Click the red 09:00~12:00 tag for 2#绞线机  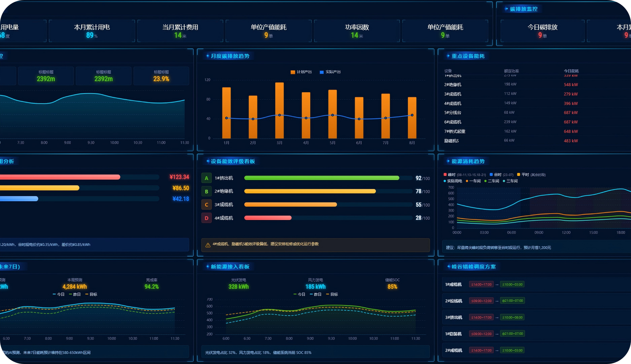(x=481, y=301)
